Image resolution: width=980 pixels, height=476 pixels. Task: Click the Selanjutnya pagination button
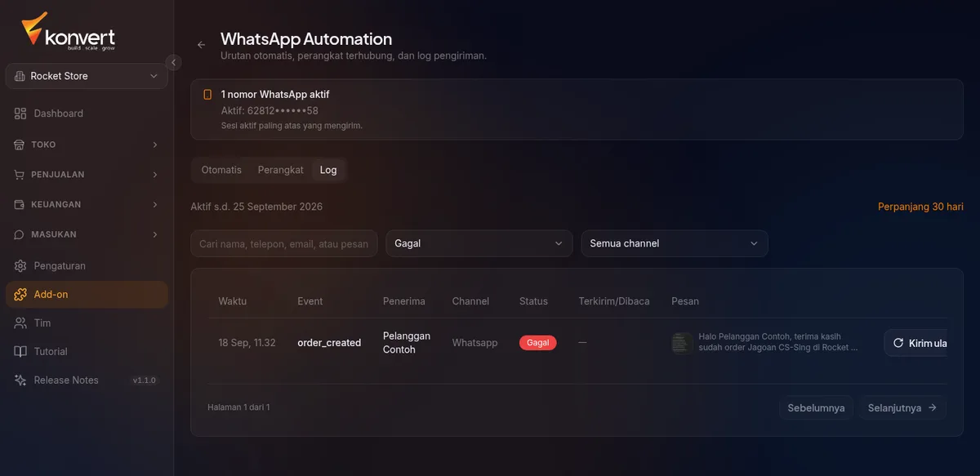902,407
